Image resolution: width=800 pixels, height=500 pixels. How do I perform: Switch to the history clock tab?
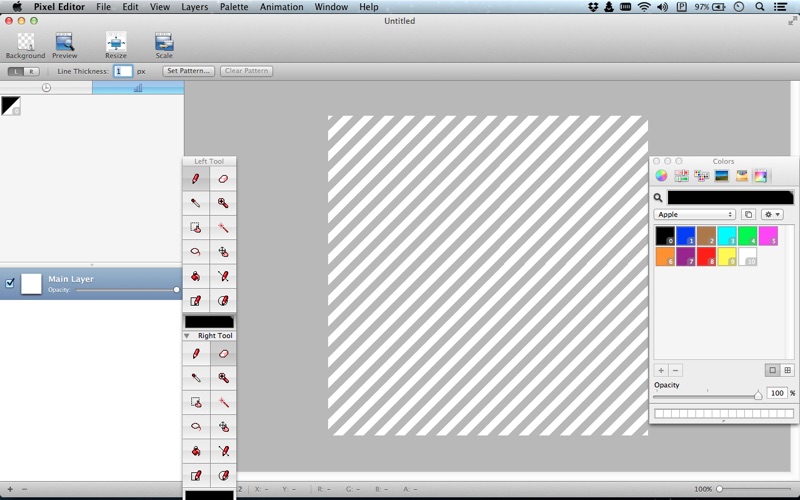(46, 88)
